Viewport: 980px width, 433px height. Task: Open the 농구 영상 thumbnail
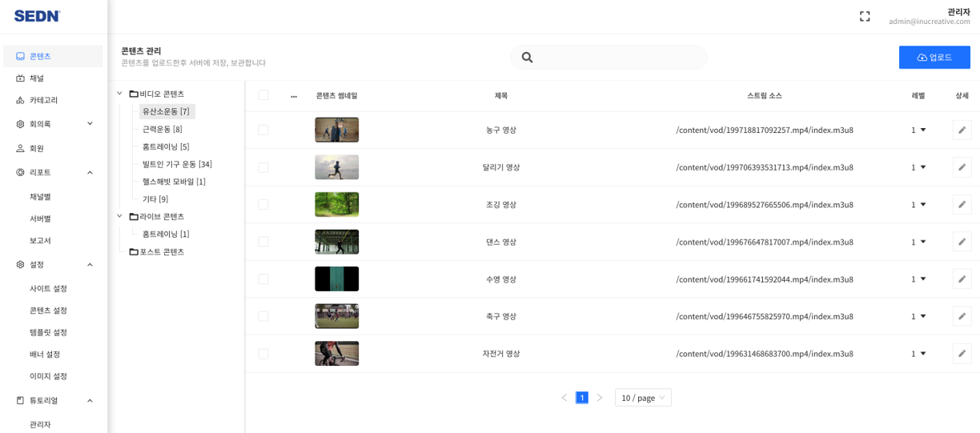click(336, 130)
